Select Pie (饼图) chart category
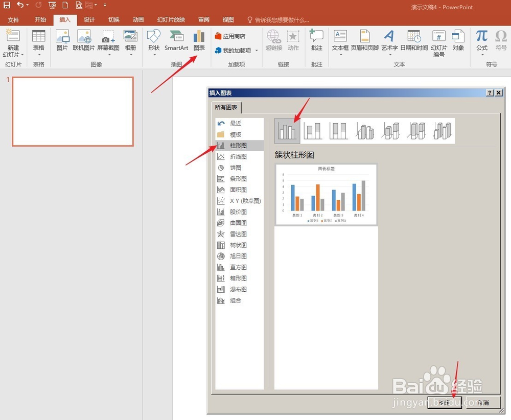 click(240, 168)
